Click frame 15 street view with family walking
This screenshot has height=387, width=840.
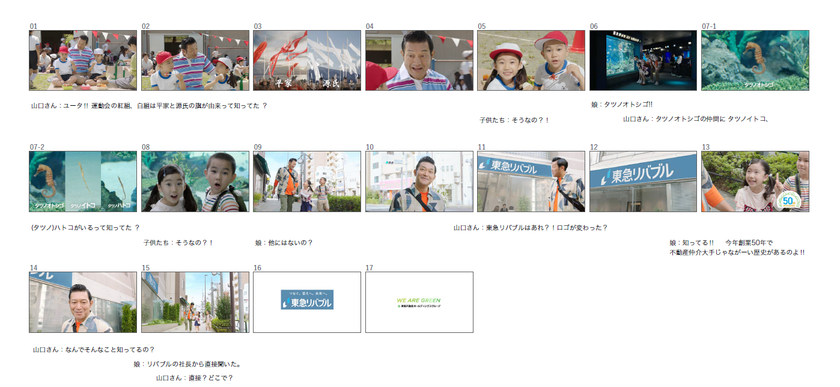pos(195,302)
